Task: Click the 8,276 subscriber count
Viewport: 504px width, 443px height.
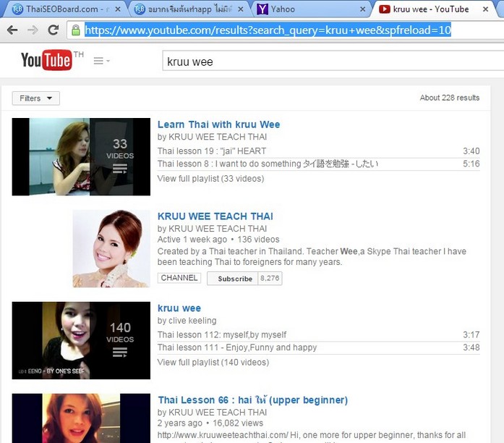Action: pyautogui.click(x=270, y=278)
